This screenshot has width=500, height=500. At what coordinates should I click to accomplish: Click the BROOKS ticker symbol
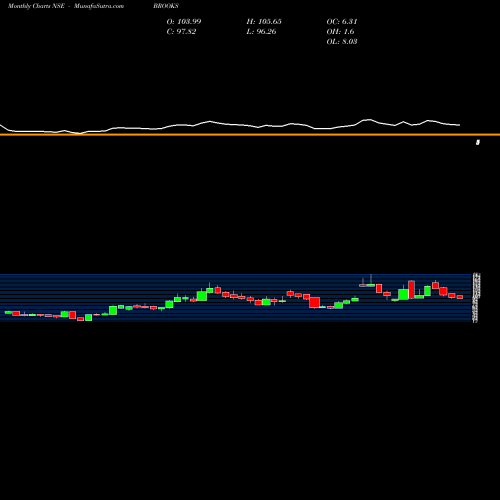click(x=166, y=6)
